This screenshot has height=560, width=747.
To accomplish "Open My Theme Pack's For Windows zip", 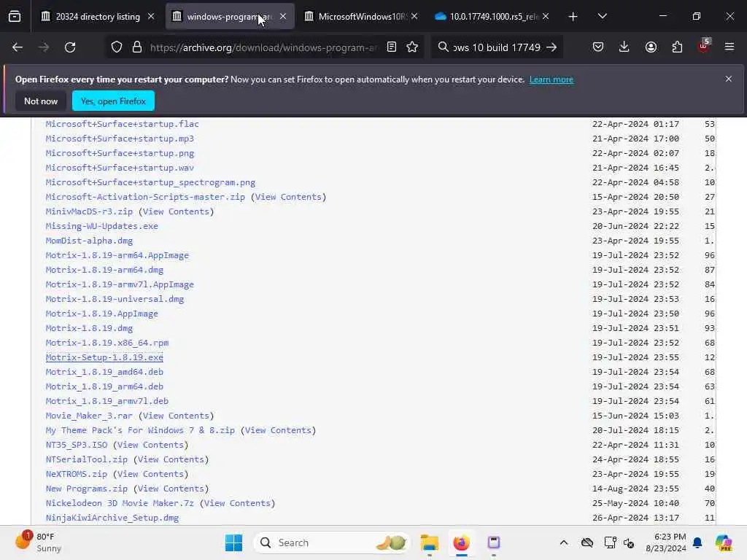I will [x=140, y=430].
